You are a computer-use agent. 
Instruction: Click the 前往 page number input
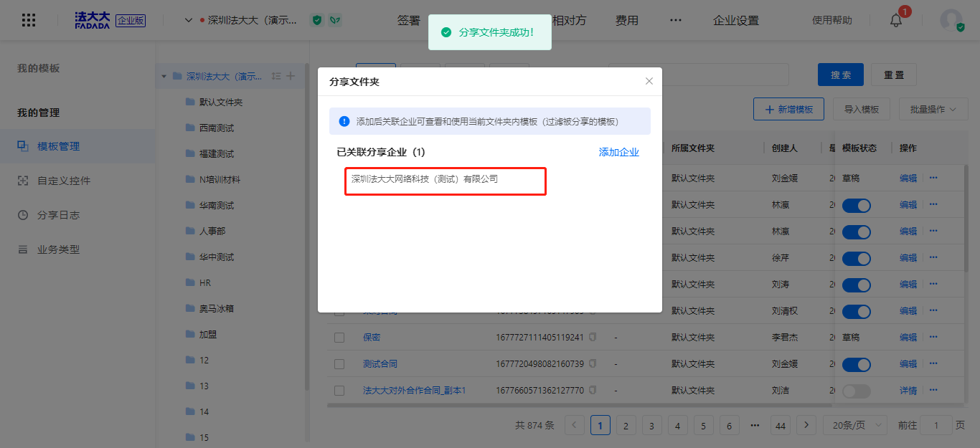pyautogui.click(x=936, y=425)
